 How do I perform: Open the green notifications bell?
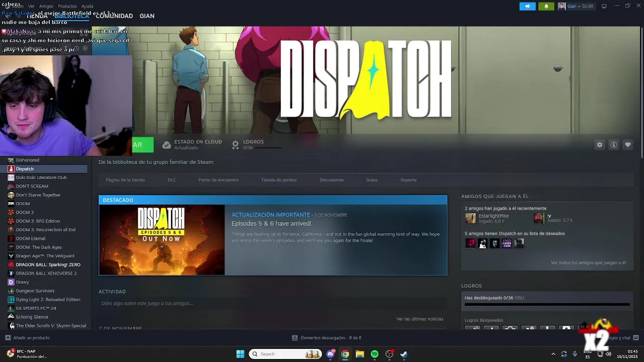(x=546, y=6)
